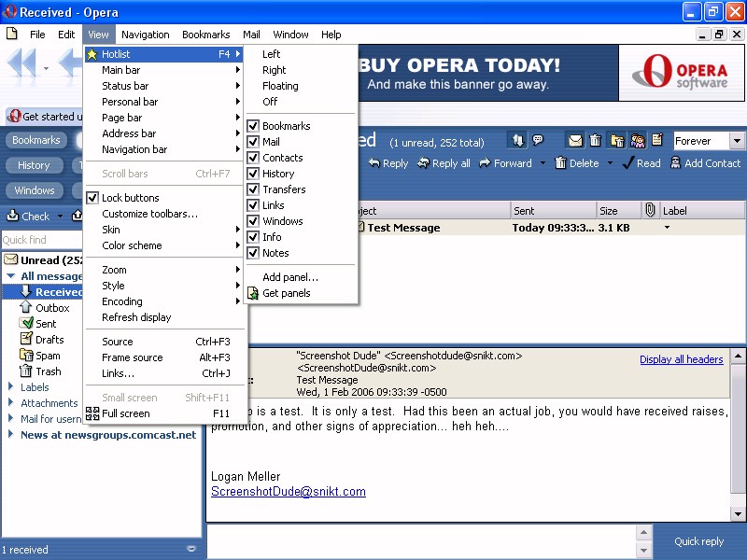747x560 pixels.
Task: Click the ScreenshotDude@snikt.com email link
Action: coord(289,492)
